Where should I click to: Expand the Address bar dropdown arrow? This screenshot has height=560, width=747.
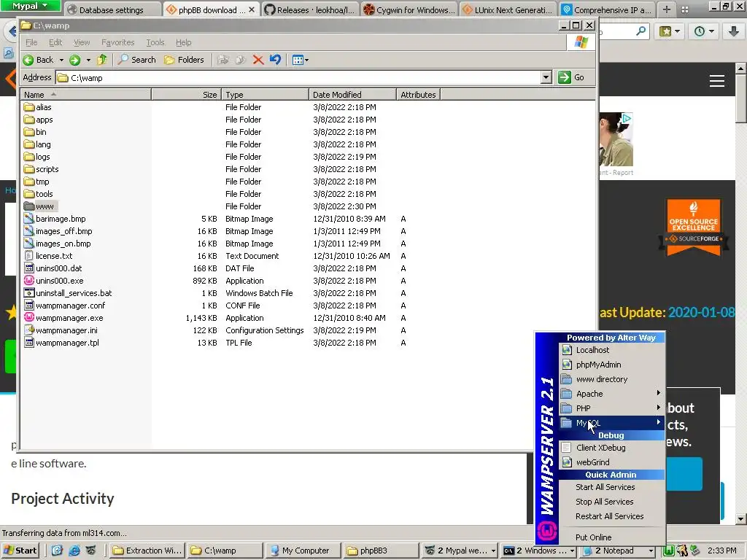pos(546,77)
